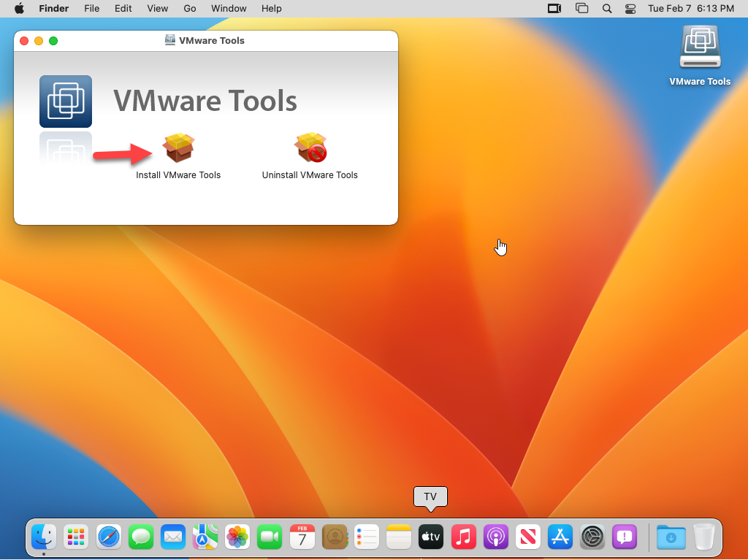This screenshot has width=748, height=560.
Task: Launch Safari from the Dock
Action: click(x=109, y=537)
